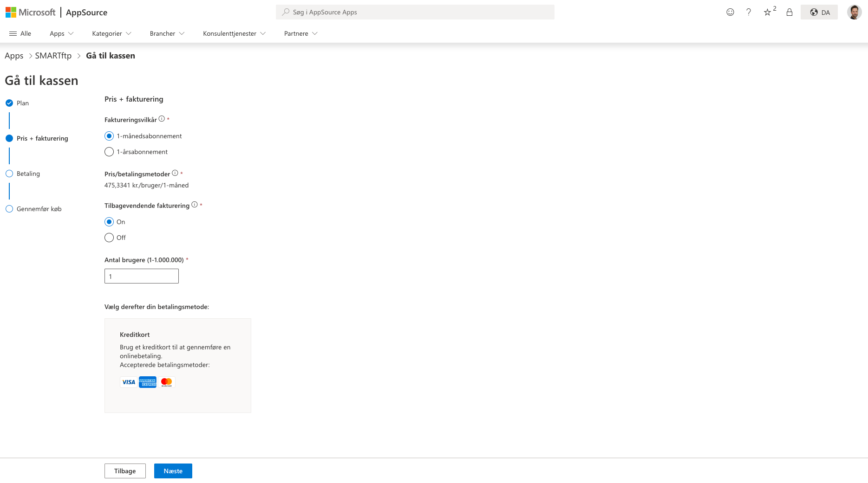Click info icon next to Faktureringsvilkår
This screenshot has width=868, height=483.
(x=162, y=119)
